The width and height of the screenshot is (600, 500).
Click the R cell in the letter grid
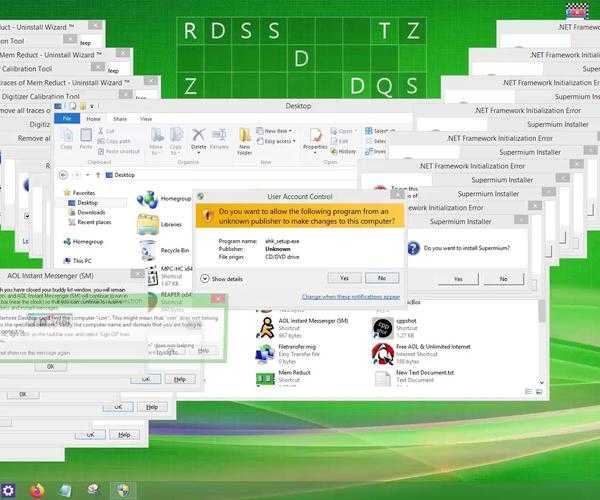(x=190, y=31)
